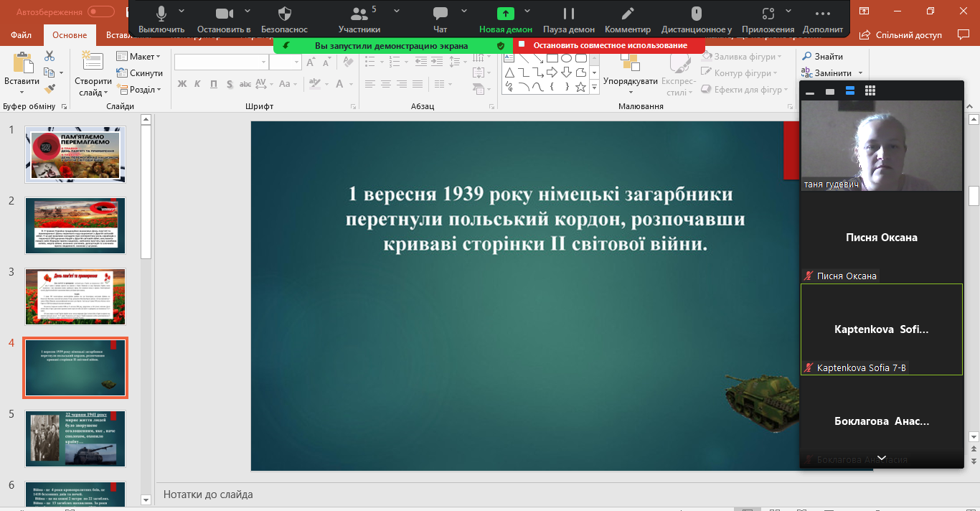Minimize the Zoom video panel strip

810,92
